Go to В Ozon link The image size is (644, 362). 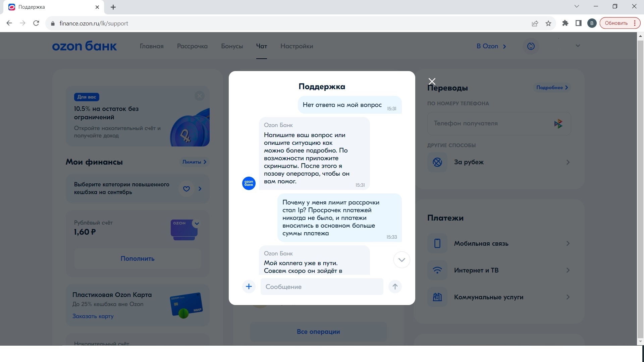coord(491,46)
